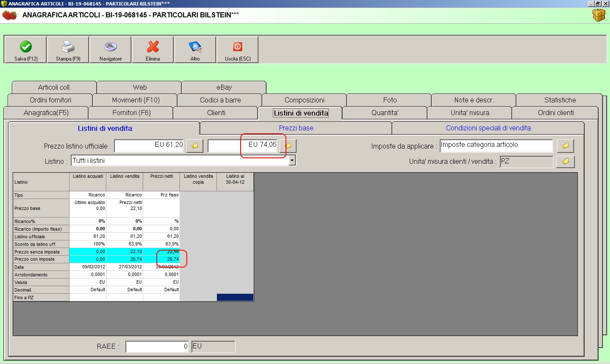Select the dark blue cell in Listino al 30-04-12
Image resolution: width=610 pixels, height=364 pixels.
pyautogui.click(x=235, y=298)
